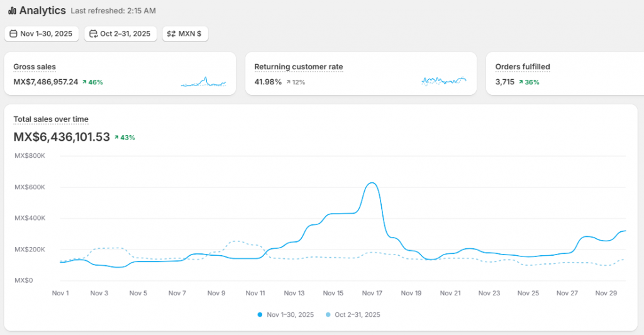Click the Nov 25 axis label

pyautogui.click(x=528, y=293)
